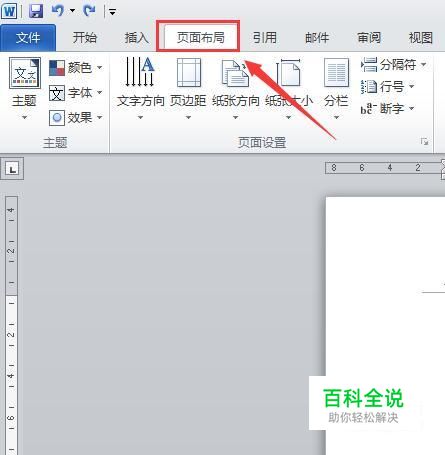This screenshot has width=445, height=455.
Task: Undo the last action
Action: (58, 11)
